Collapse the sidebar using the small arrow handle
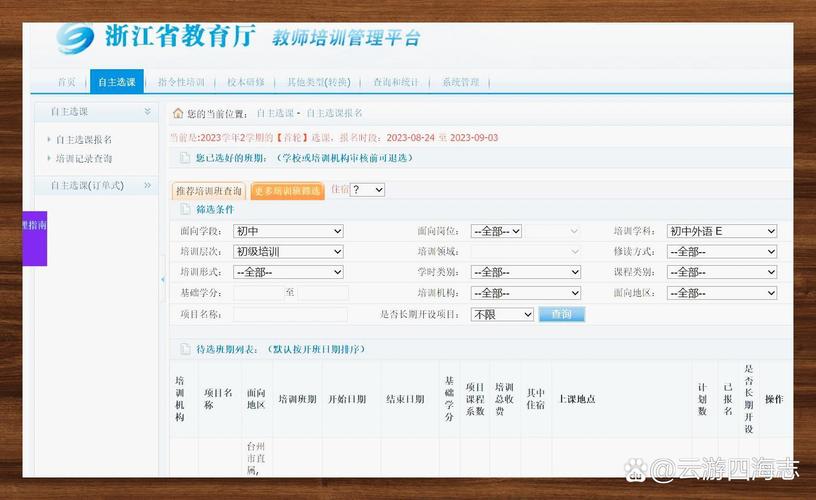816x500 pixels. click(x=163, y=280)
